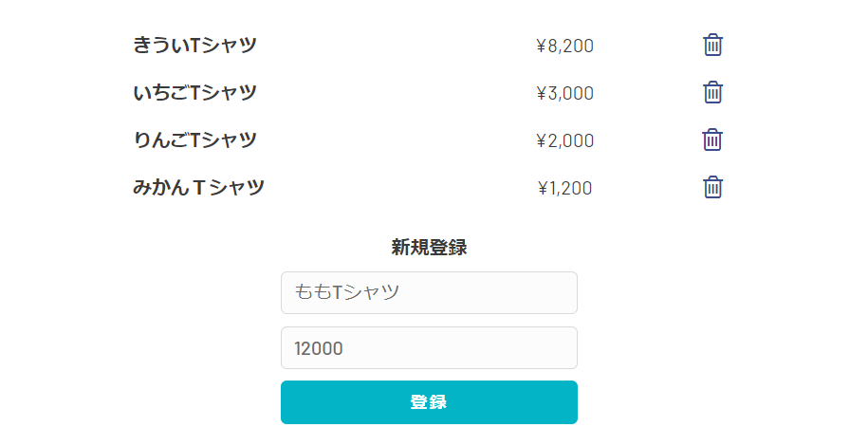This screenshot has height=446, width=868.
Task: Click the price field containing 12000
Action: (x=429, y=348)
